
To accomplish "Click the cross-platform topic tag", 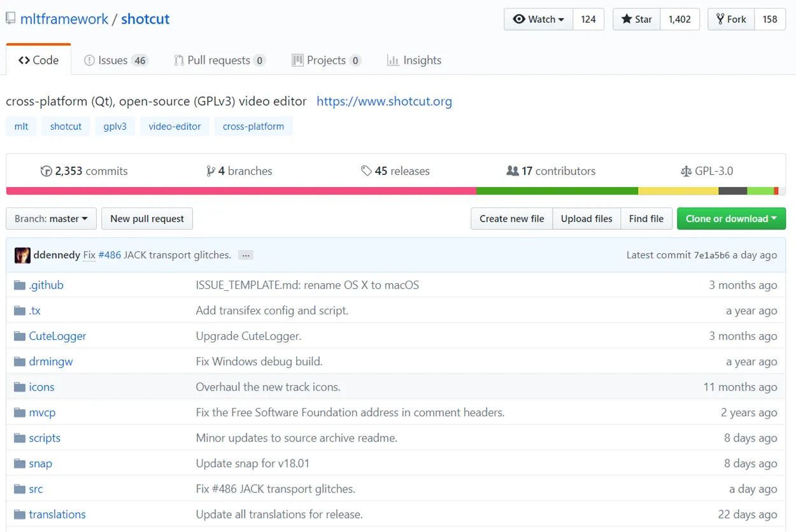I will tap(253, 126).
